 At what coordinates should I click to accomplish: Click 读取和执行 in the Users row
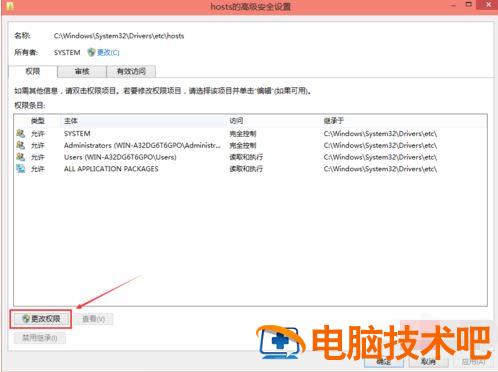click(246, 157)
